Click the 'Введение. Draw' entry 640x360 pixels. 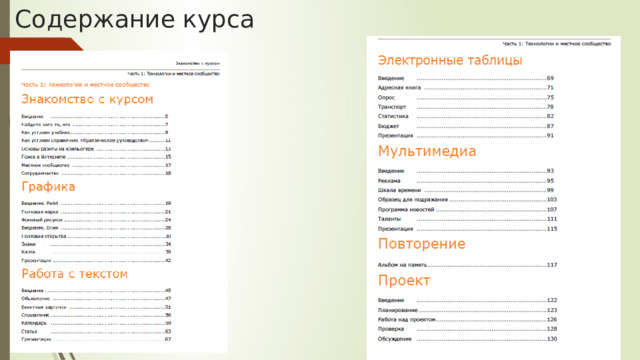(96, 228)
